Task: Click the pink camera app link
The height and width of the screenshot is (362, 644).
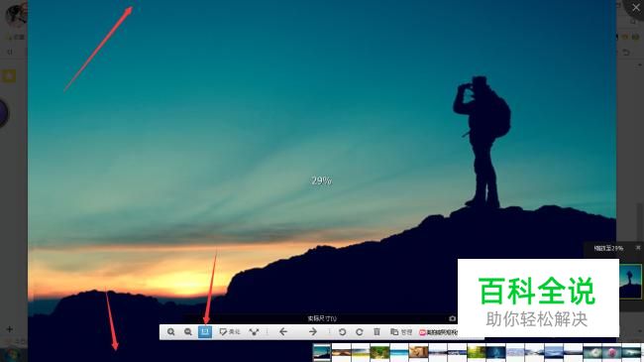Action: pyautogui.click(x=438, y=332)
